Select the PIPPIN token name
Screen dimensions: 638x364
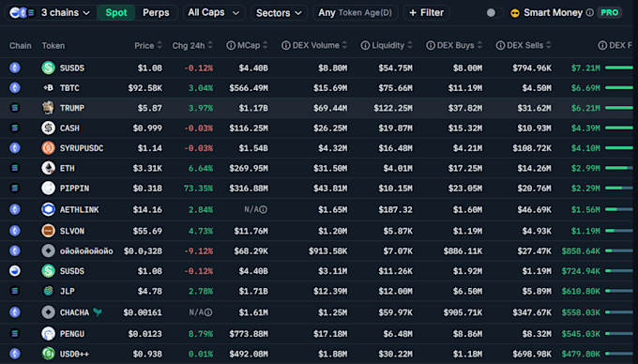pos(74,189)
